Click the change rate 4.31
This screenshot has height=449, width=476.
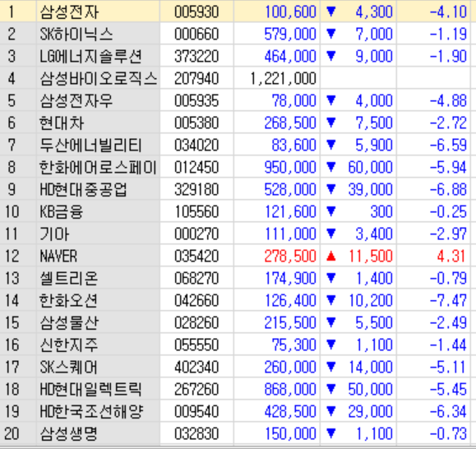coord(451,256)
